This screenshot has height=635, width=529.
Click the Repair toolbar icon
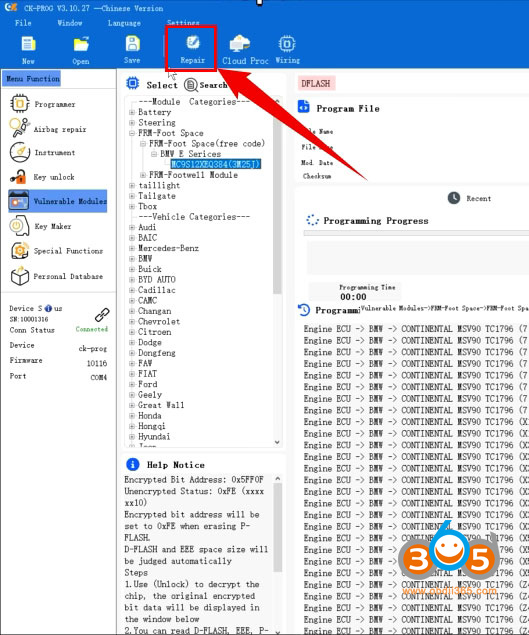point(192,42)
